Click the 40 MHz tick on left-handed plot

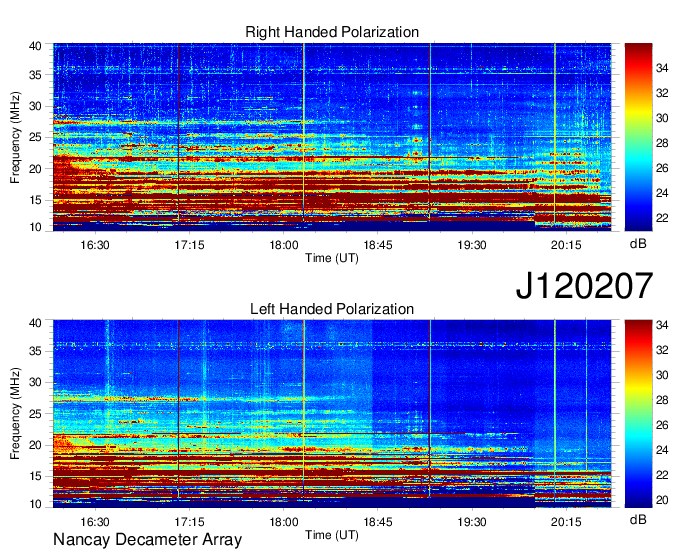(35, 323)
